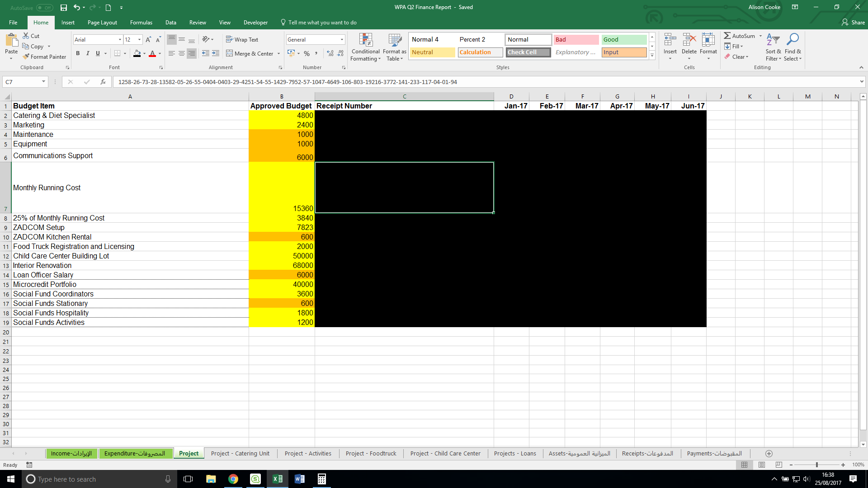Click the Conditional Formatting icon
Viewport: 868px width, 488px height.
click(x=365, y=41)
